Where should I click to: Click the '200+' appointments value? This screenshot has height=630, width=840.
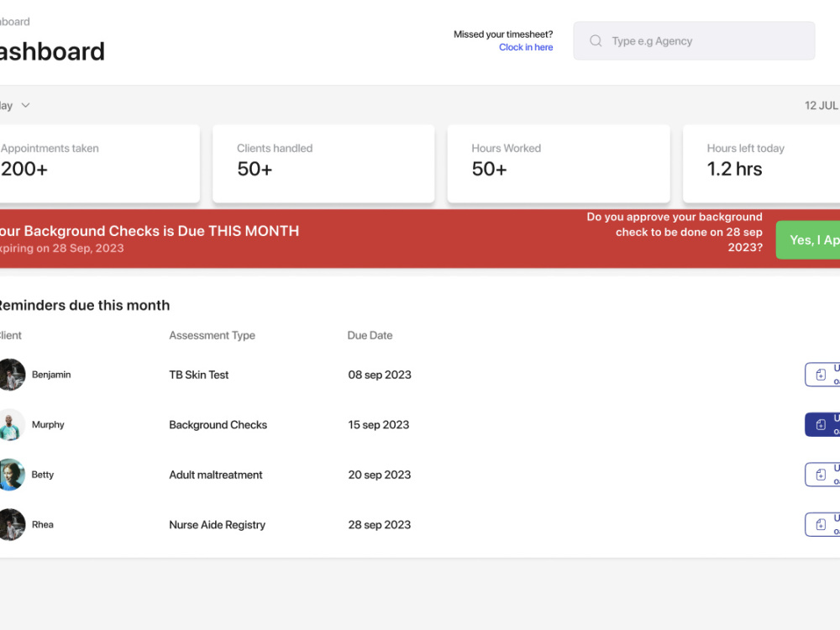click(24, 170)
